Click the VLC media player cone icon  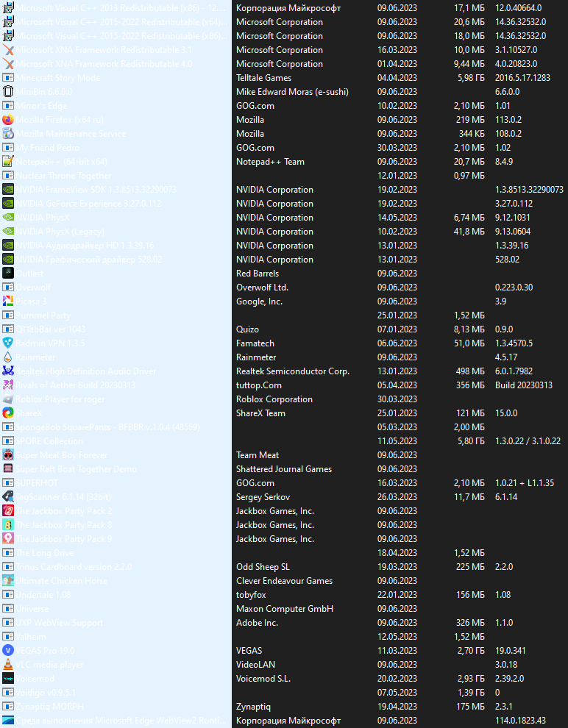pos(8,665)
